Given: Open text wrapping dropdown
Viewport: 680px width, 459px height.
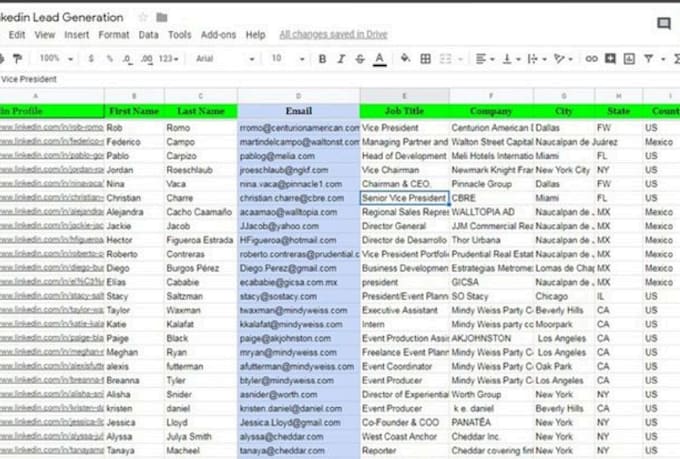Looking at the screenshot, I should tap(537, 59).
